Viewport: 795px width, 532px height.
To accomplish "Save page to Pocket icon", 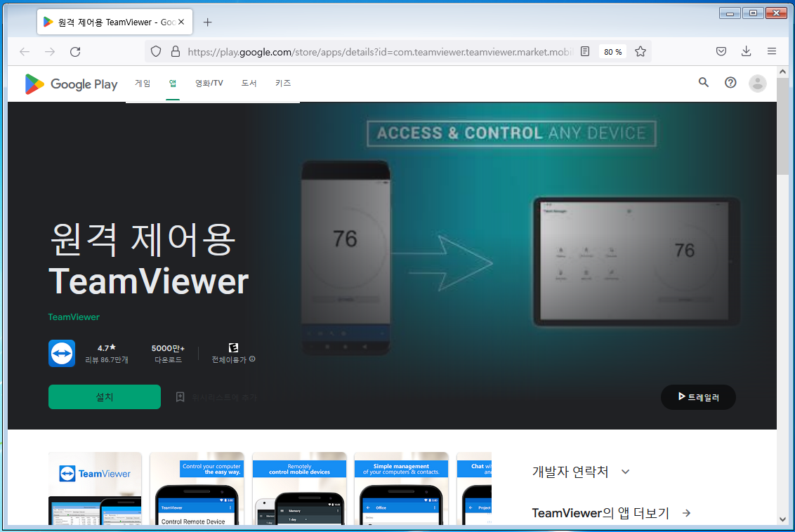I will point(721,51).
